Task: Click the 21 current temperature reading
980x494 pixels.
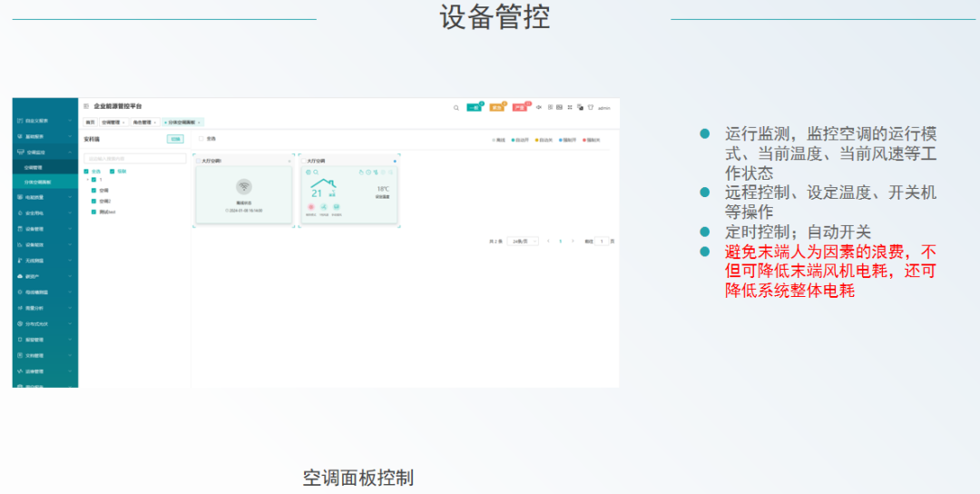Action: coord(317,193)
